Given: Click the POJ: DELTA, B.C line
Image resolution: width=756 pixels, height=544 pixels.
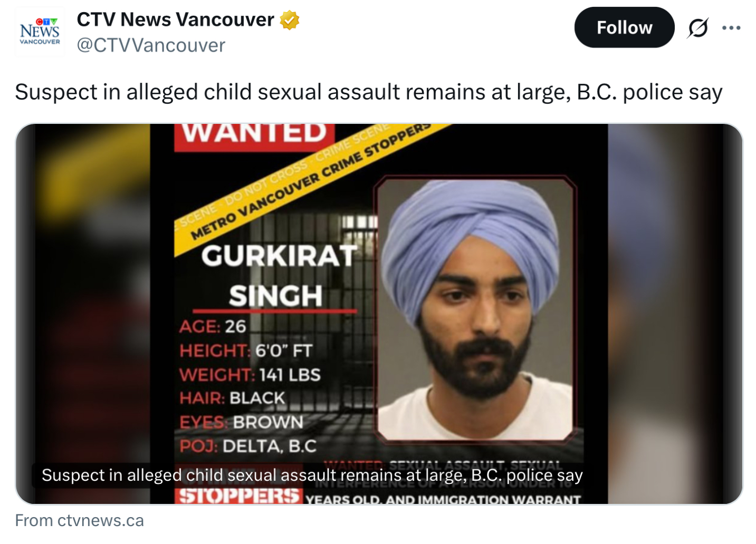Looking at the screenshot, I should pyautogui.click(x=248, y=446).
